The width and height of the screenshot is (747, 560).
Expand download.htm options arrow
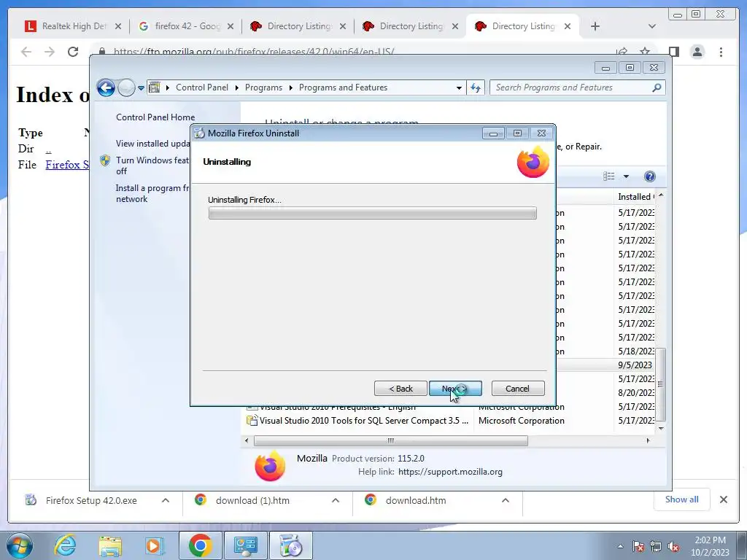click(506, 500)
